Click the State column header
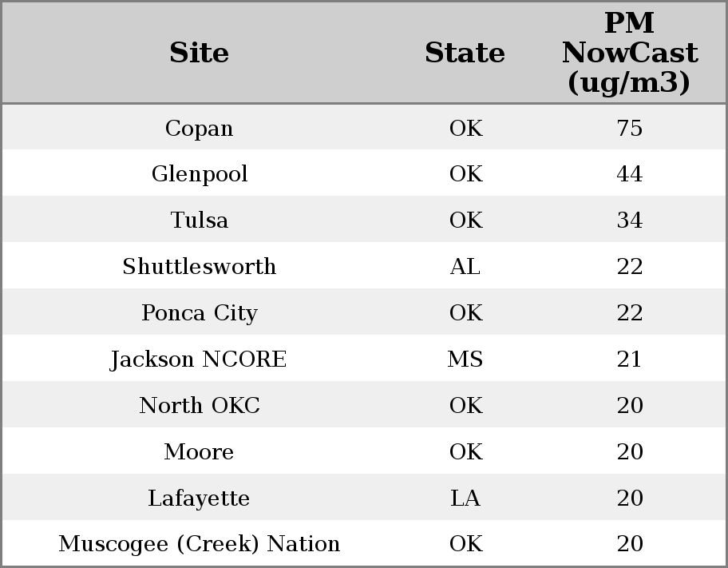 point(465,53)
